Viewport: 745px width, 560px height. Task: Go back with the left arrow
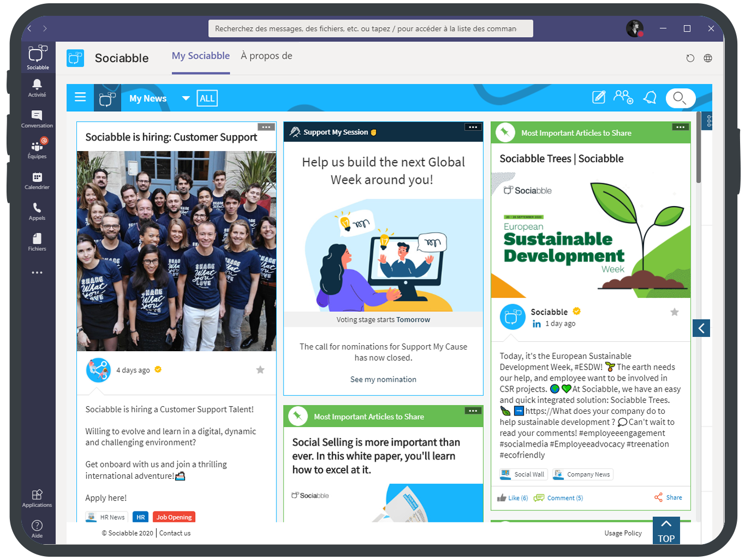pyautogui.click(x=30, y=28)
